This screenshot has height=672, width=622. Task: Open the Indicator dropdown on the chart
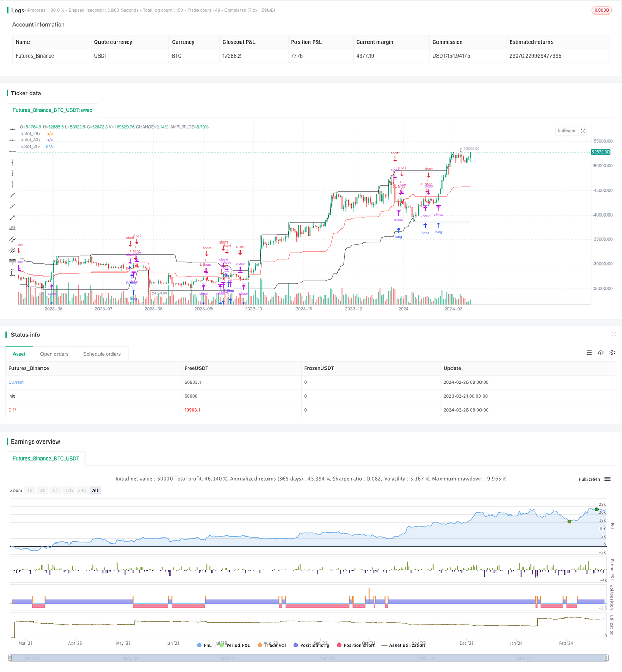[x=567, y=131]
